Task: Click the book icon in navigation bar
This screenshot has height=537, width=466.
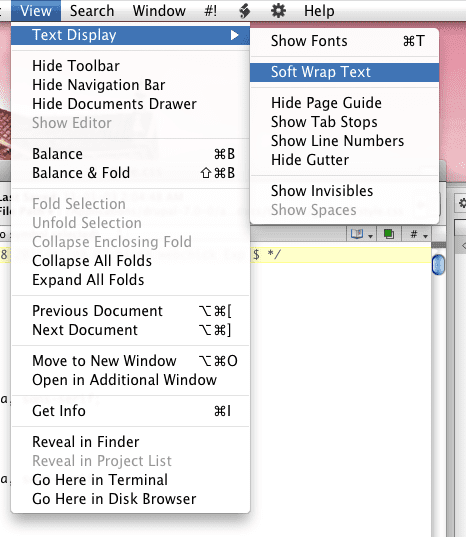Action: tap(357, 234)
